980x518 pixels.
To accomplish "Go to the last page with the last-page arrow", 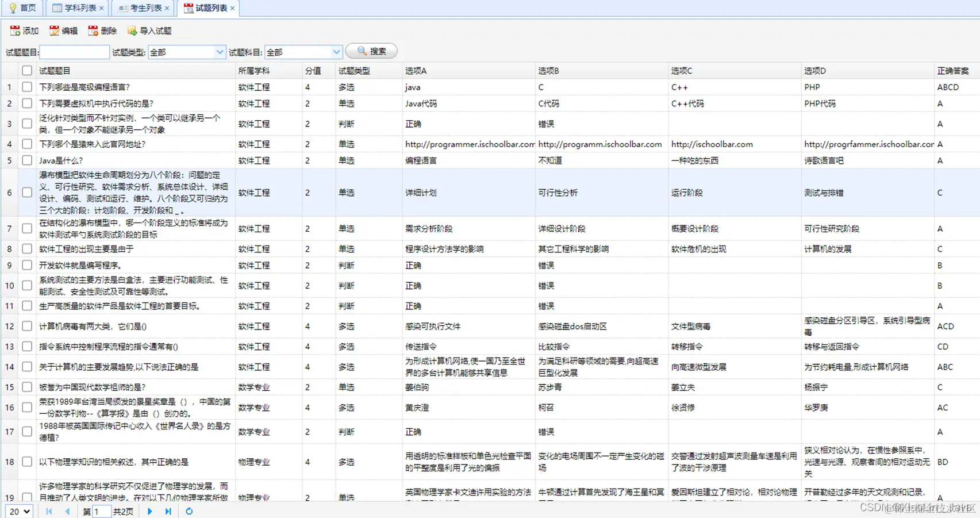I will [x=168, y=511].
